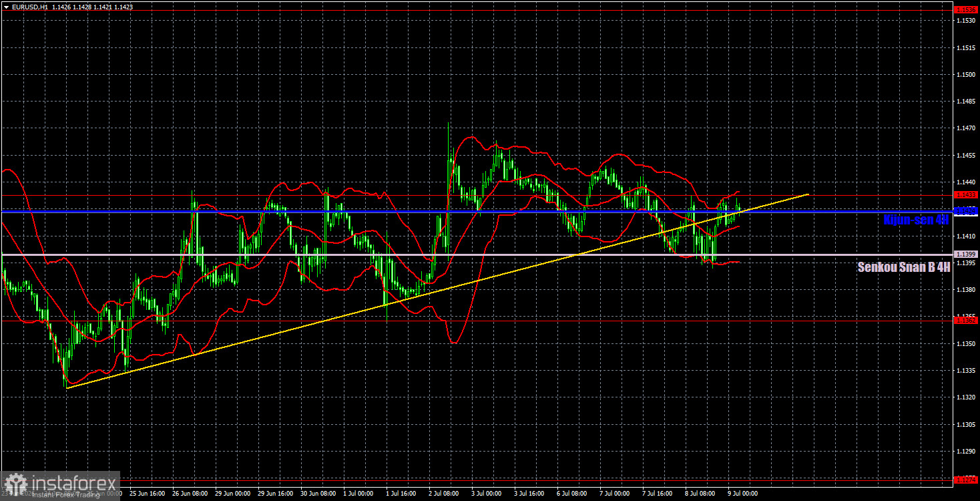This screenshot has height=501, width=980.
Task: Click the 3 Jul 00:00 time label
Action: point(488,494)
